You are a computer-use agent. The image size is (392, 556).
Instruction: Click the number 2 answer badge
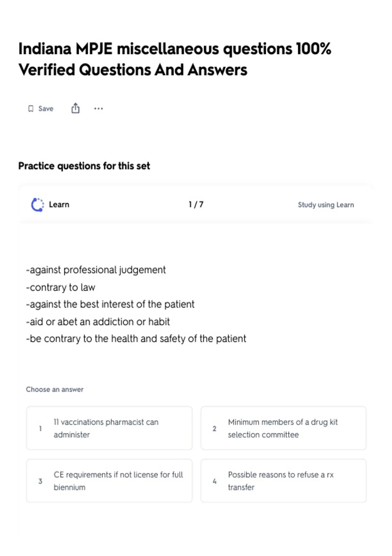pyautogui.click(x=214, y=428)
